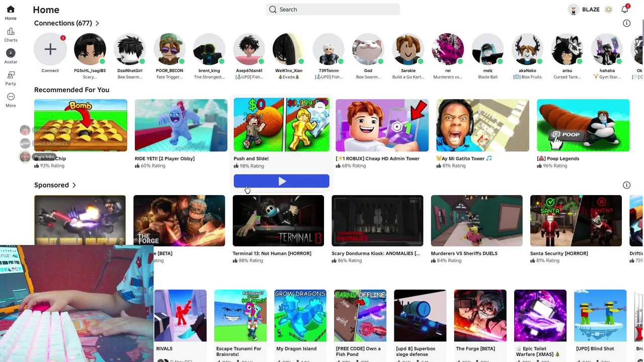The image size is (644, 362).
Task: Open the Avatar sidebar icon
Action: click(x=11, y=53)
